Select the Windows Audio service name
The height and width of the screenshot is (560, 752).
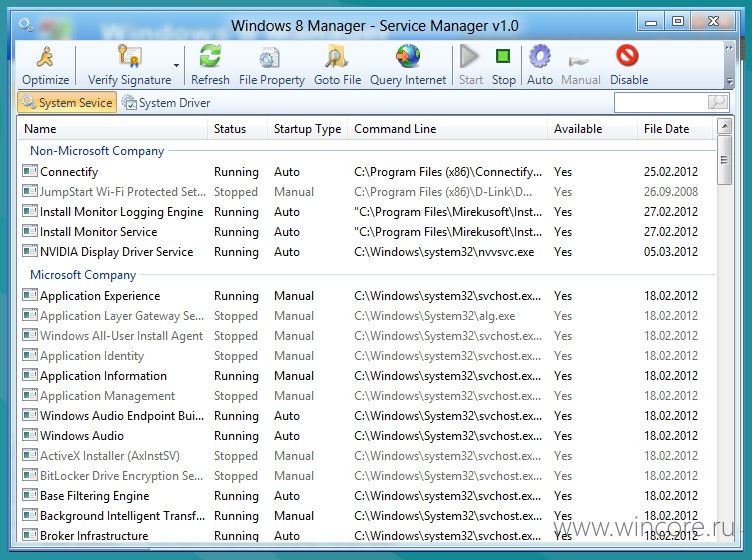click(x=82, y=436)
